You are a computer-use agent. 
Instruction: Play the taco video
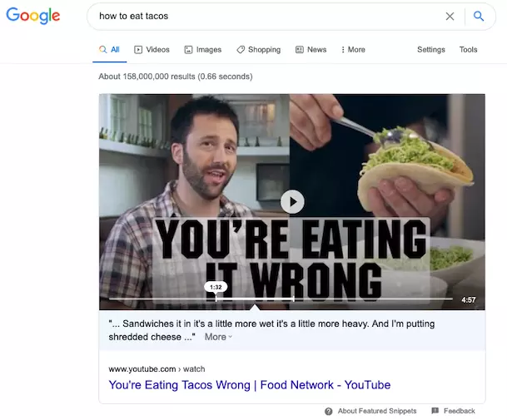(292, 201)
